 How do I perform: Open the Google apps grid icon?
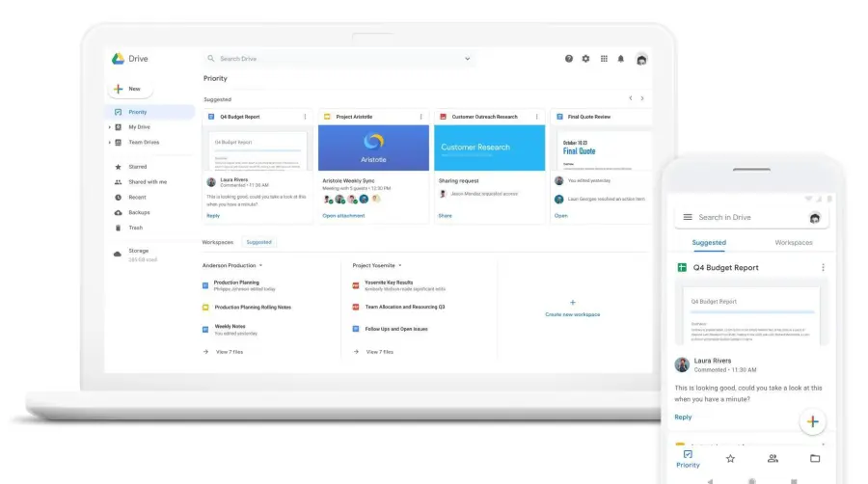tap(604, 59)
